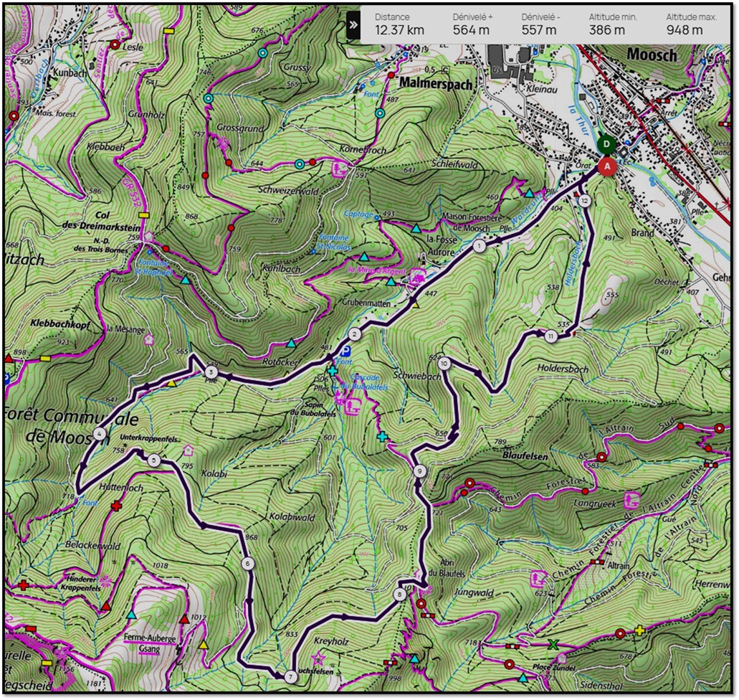Expand the route stats panel chevron
Viewport: 739px width, 700px height.
(353, 24)
